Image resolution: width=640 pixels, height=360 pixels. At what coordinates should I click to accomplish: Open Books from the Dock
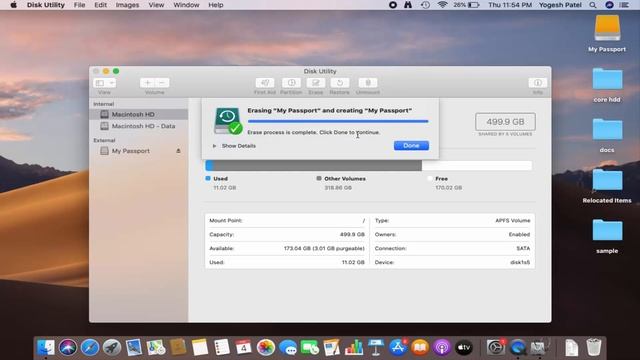(x=420, y=347)
